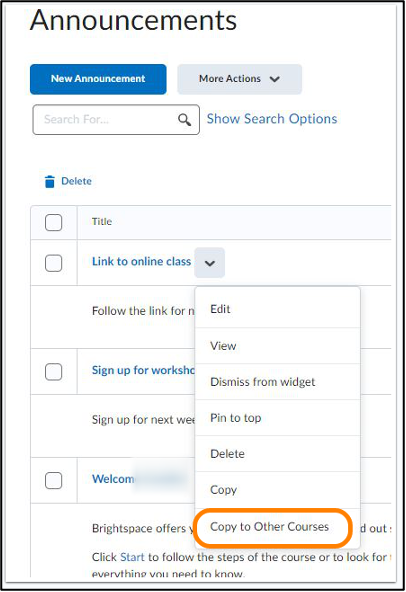Image resolution: width=406 pixels, height=592 pixels.
Task: Check the box for Link to online class
Action: tap(54, 263)
